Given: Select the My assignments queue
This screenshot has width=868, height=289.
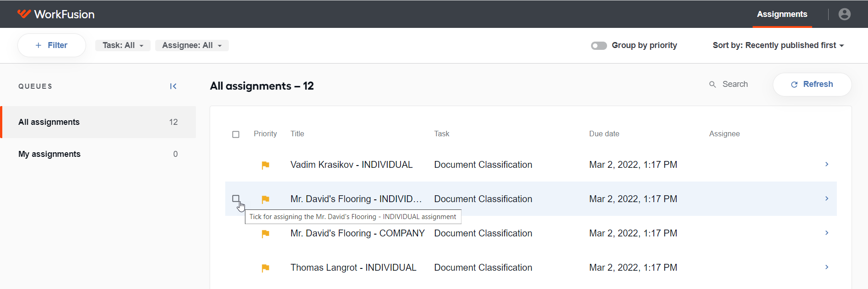Looking at the screenshot, I should (98, 154).
